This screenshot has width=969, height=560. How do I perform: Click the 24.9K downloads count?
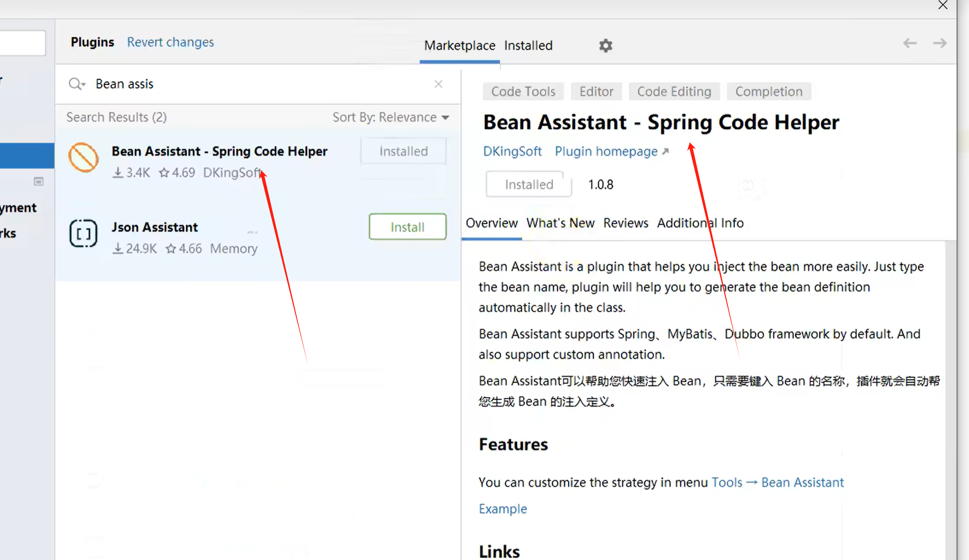135,249
